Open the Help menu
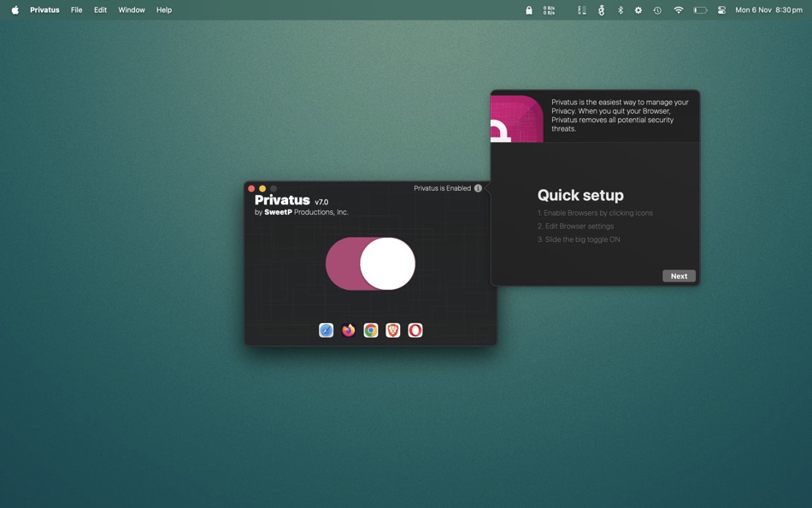Image resolution: width=812 pixels, height=508 pixels. (164, 10)
